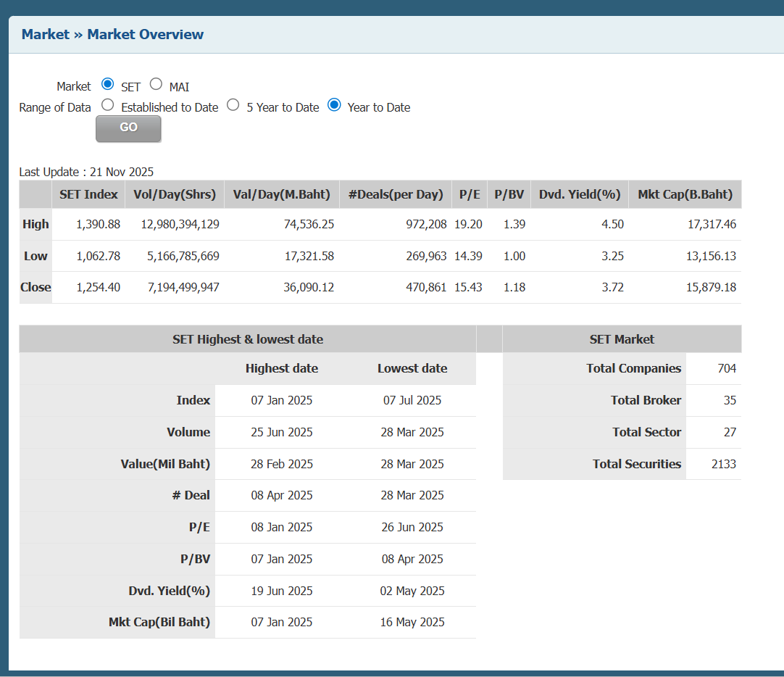Click the Index lowest date 07 Jul 2025

click(x=412, y=401)
